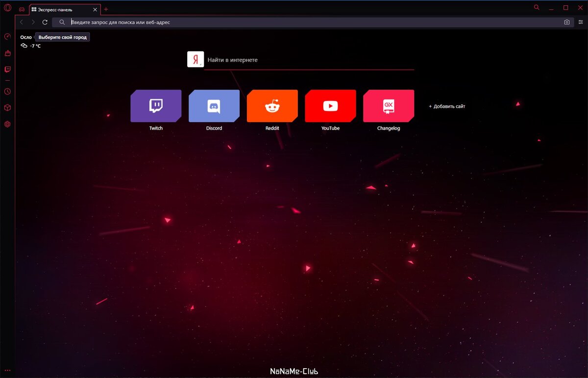This screenshot has width=588, height=378.
Task: Focus the Найти в интернете search field
Action: [309, 60]
